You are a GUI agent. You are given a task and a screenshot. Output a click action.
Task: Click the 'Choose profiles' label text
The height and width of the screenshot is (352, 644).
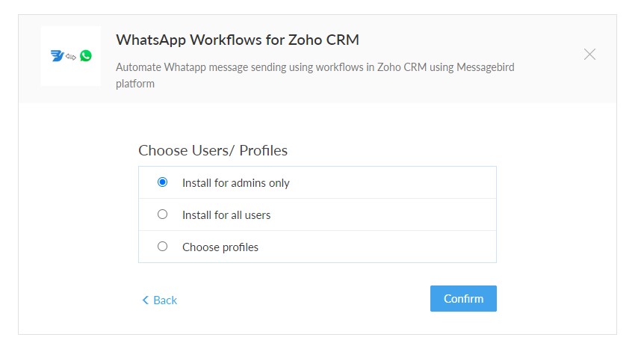[220, 247]
